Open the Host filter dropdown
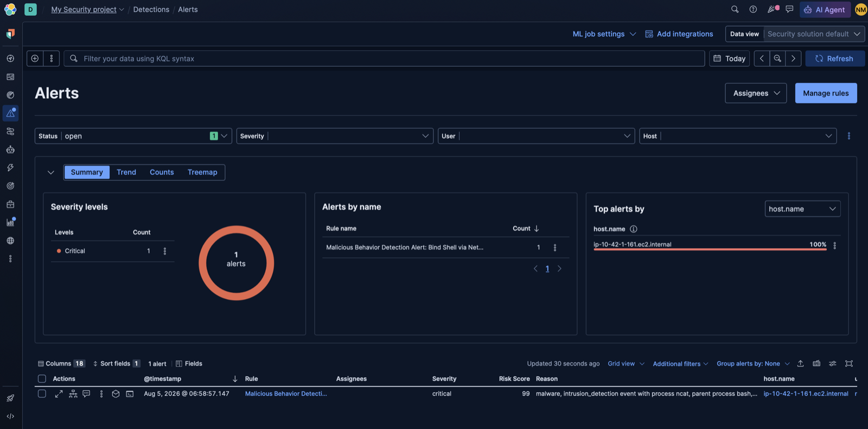Screen dimensions: 868x429 (738, 136)
